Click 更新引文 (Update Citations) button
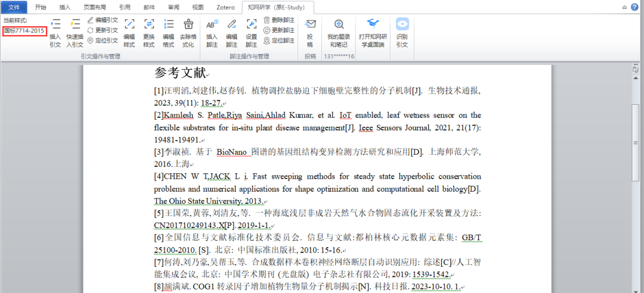 [x=103, y=30]
